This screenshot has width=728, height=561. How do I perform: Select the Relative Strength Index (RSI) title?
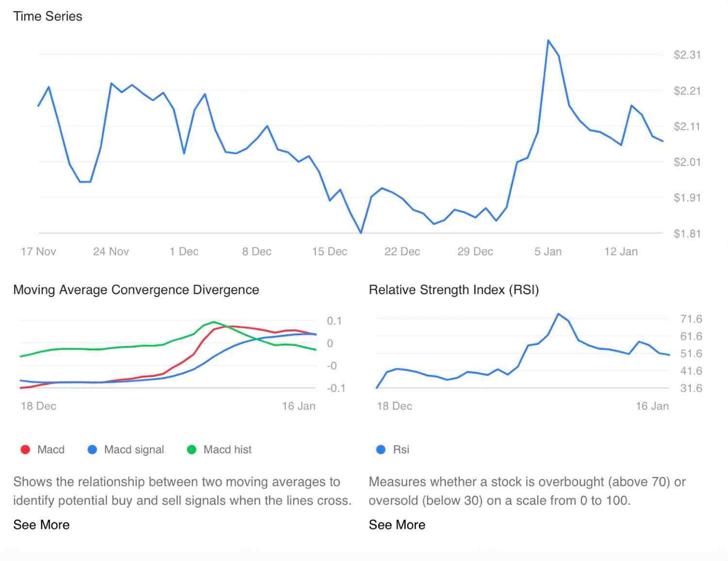tap(454, 290)
